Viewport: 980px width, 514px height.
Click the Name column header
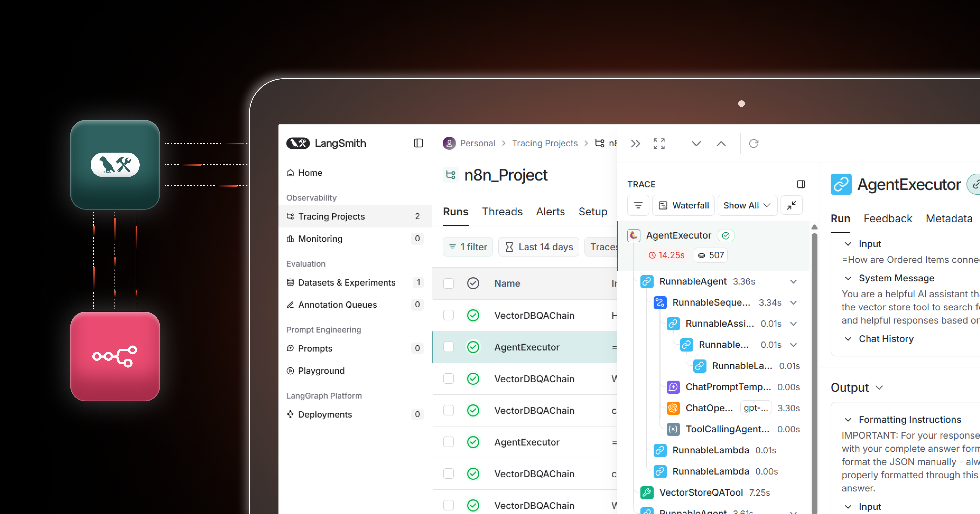coord(507,283)
